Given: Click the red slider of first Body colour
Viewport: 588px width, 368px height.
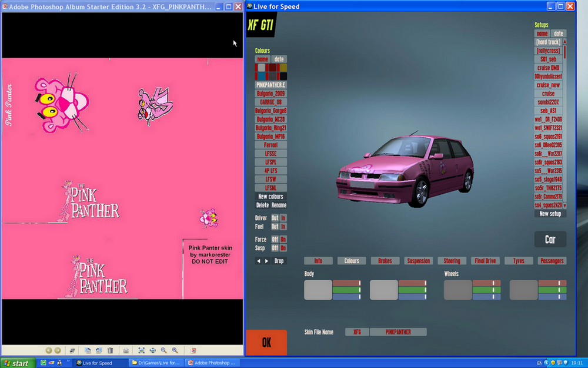Looking at the screenshot, I should 346,283.
